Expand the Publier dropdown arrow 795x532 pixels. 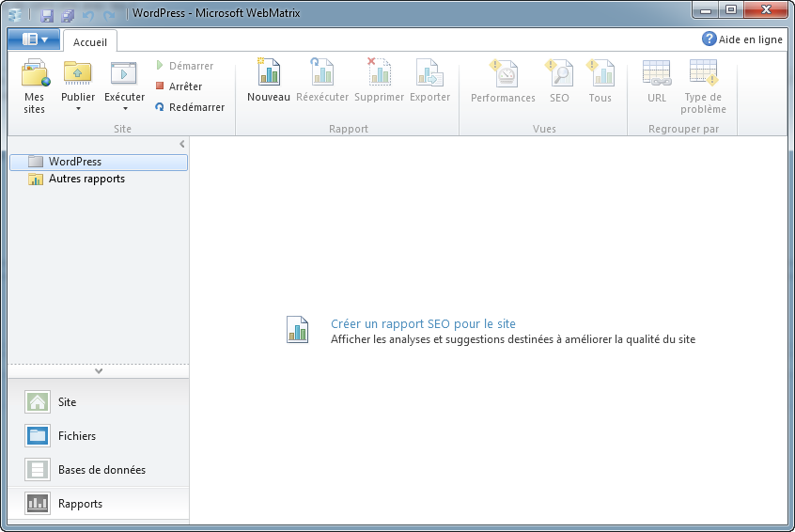click(78, 108)
